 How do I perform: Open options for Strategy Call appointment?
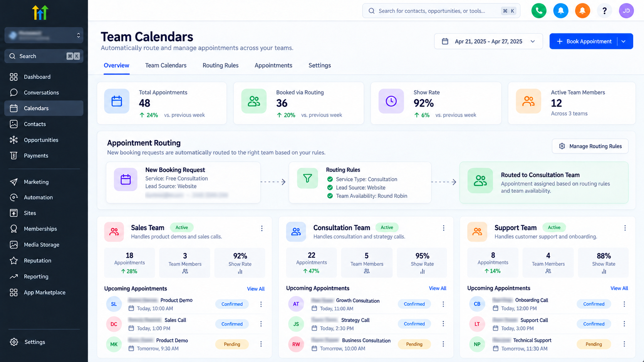443,324
